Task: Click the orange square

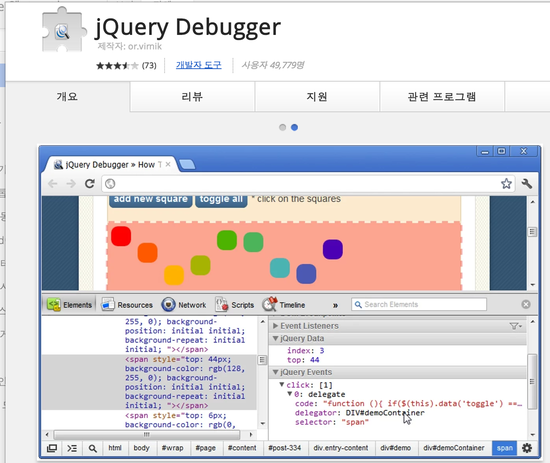Action: [147, 253]
